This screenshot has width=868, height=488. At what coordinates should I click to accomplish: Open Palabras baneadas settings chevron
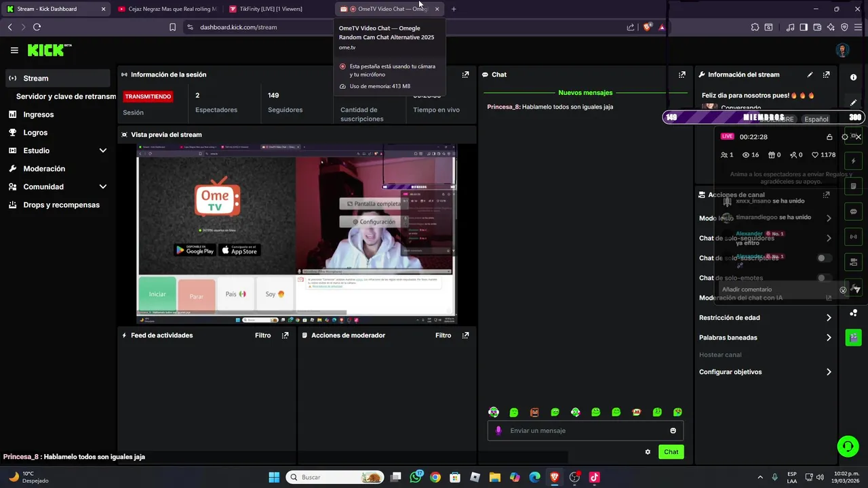829,338
